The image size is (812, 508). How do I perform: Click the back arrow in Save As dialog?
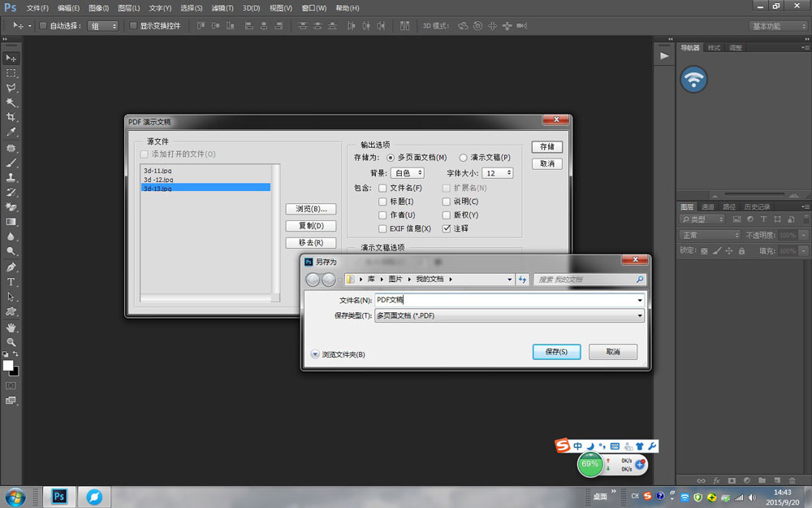[313, 280]
